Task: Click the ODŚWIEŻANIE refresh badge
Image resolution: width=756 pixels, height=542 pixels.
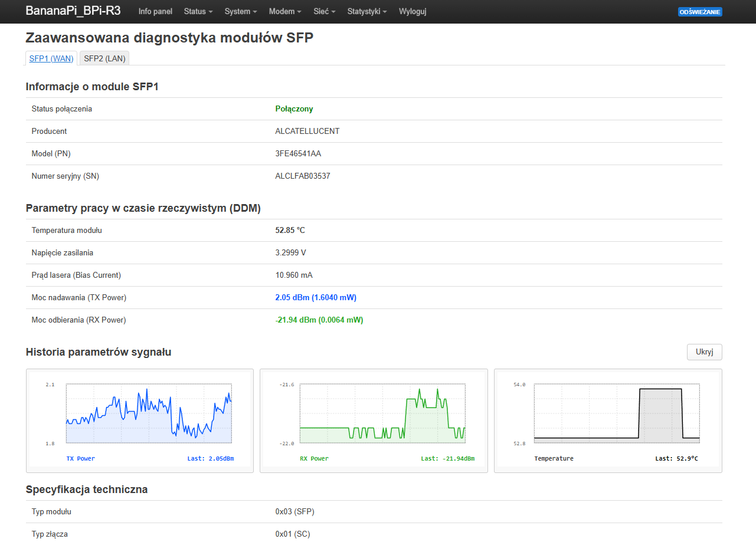Action: pyautogui.click(x=701, y=12)
